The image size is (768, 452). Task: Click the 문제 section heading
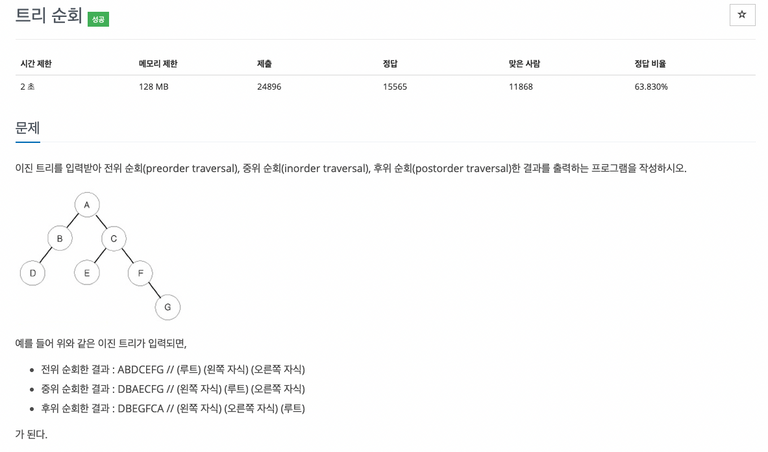(27, 128)
